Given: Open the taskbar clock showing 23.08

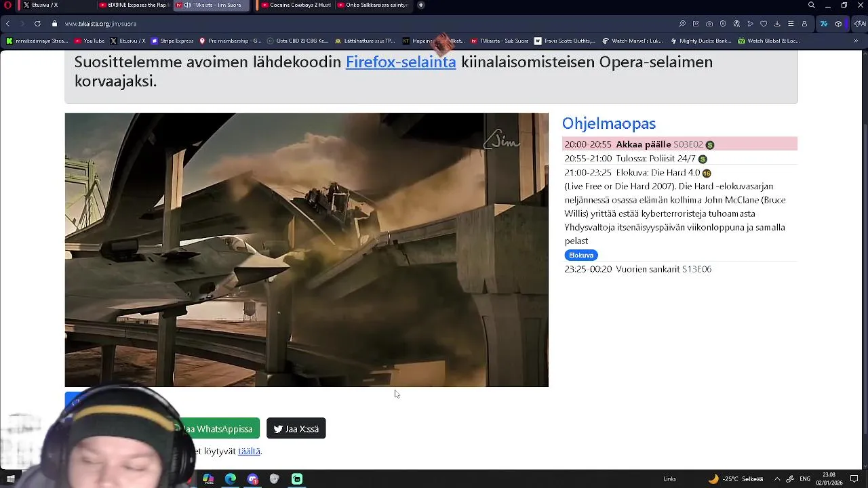Looking at the screenshot, I should 829,479.
